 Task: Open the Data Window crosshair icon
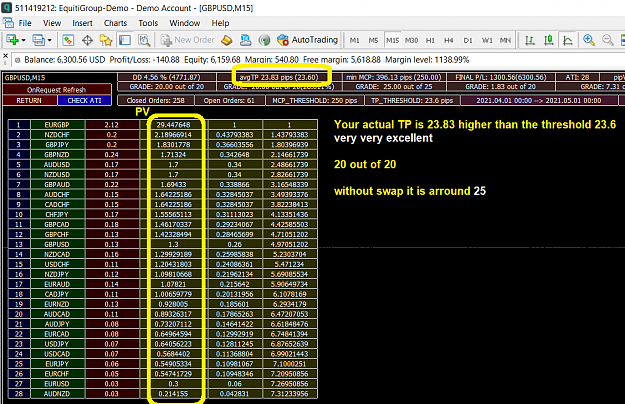pyautogui.click(x=87, y=40)
